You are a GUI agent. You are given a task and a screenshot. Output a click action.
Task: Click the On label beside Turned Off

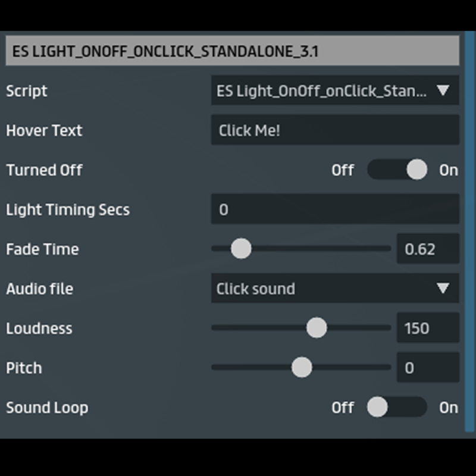pos(449,170)
